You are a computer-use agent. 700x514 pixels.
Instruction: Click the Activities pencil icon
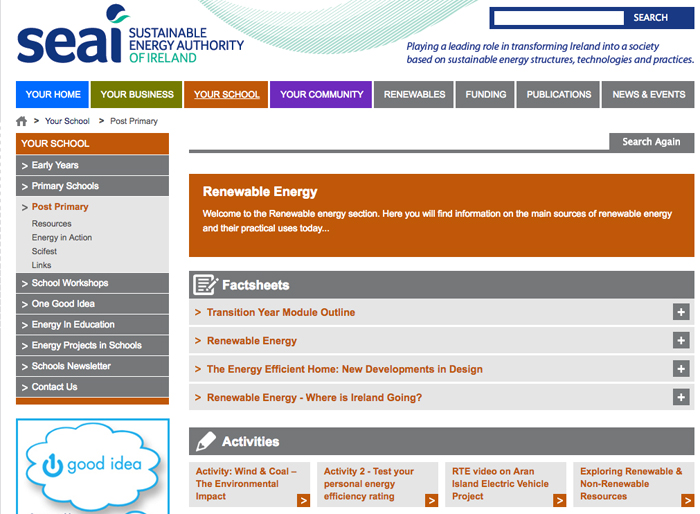click(x=206, y=441)
